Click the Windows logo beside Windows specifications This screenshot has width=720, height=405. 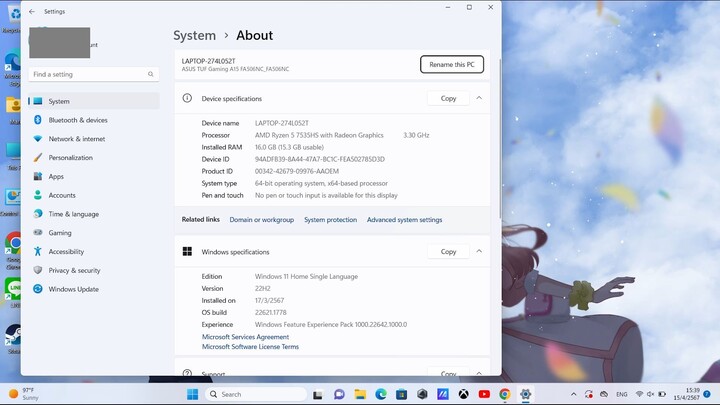[187, 251]
